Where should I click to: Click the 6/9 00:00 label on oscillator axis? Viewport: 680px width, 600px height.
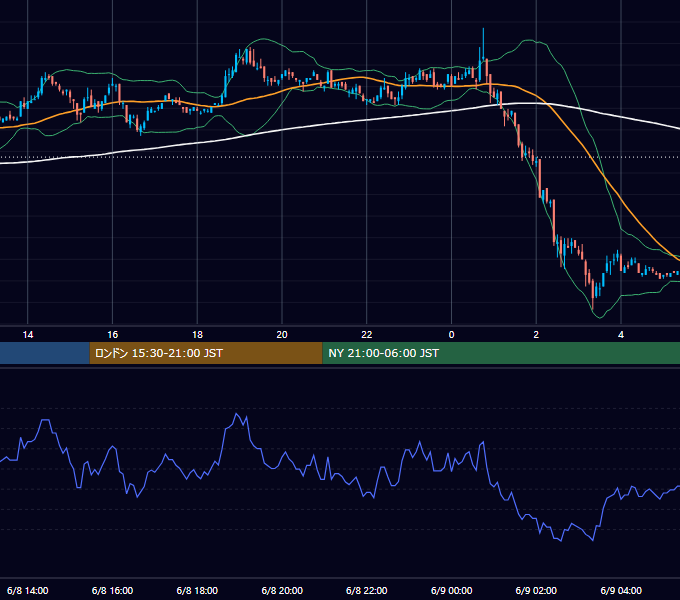pos(451,590)
